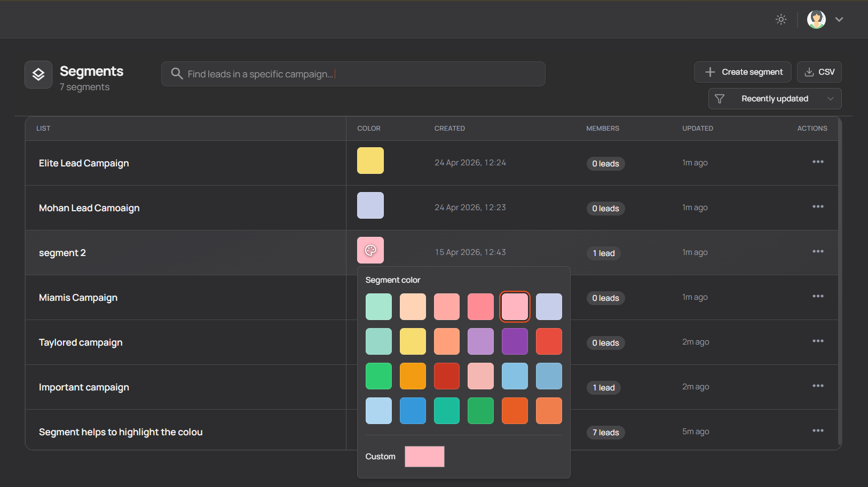Click the palette icon on segment 2

click(x=370, y=250)
